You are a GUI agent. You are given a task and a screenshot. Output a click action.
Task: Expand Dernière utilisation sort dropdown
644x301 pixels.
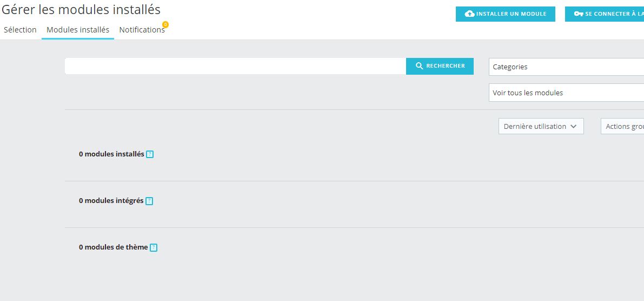click(x=541, y=127)
